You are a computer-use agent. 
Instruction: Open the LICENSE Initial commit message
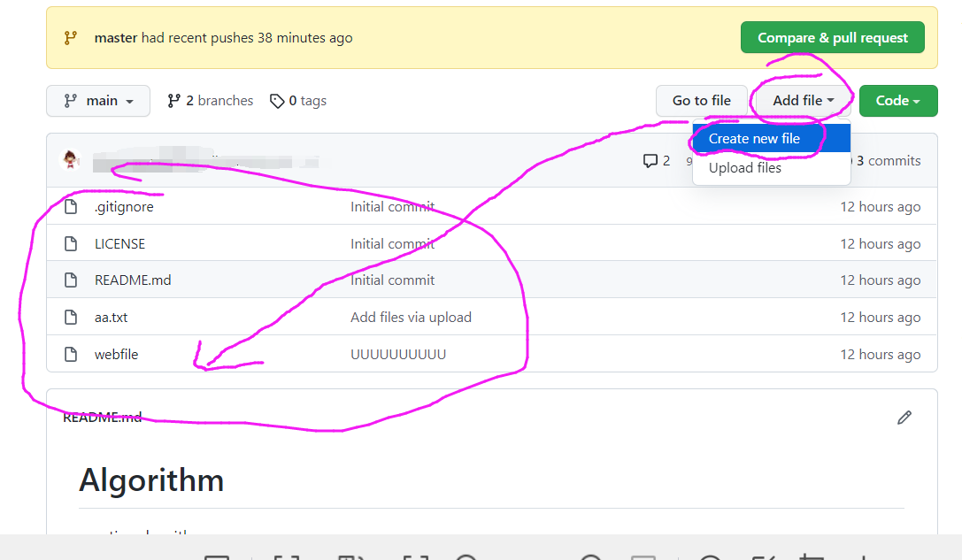click(x=392, y=243)
